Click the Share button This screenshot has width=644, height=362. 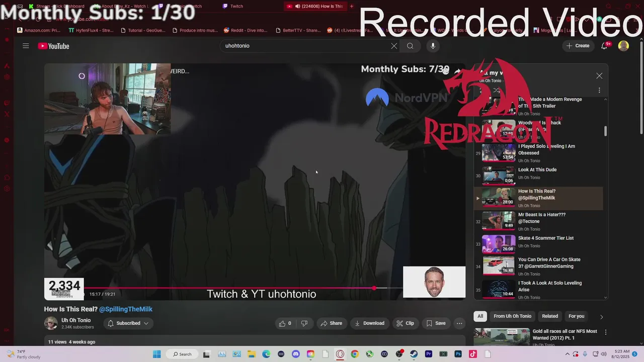click(x=331, y=323)
